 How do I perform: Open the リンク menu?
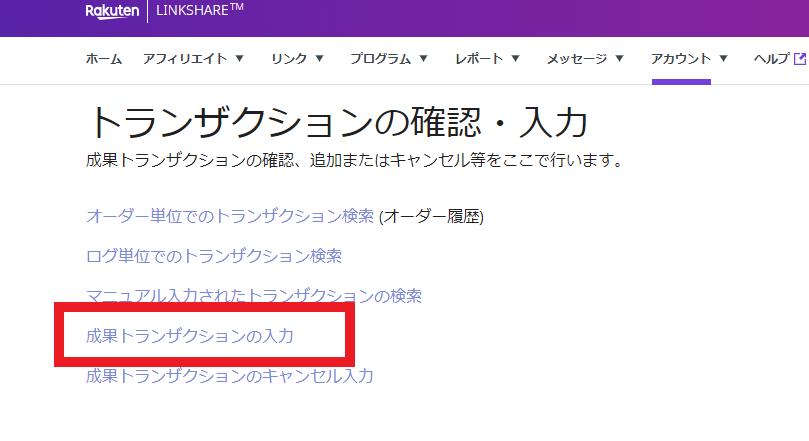[289, 59]
